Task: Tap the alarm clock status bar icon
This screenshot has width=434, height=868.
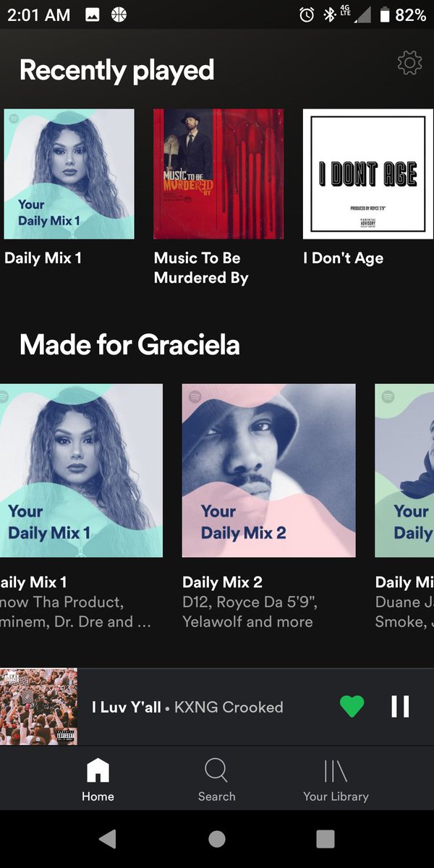Action: 307,14
